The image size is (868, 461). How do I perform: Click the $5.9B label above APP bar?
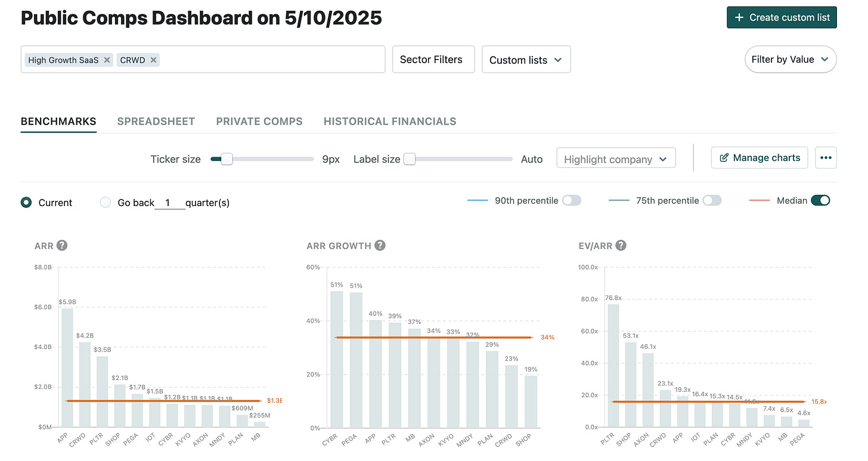pyautogui.click(x=67, y=303)
